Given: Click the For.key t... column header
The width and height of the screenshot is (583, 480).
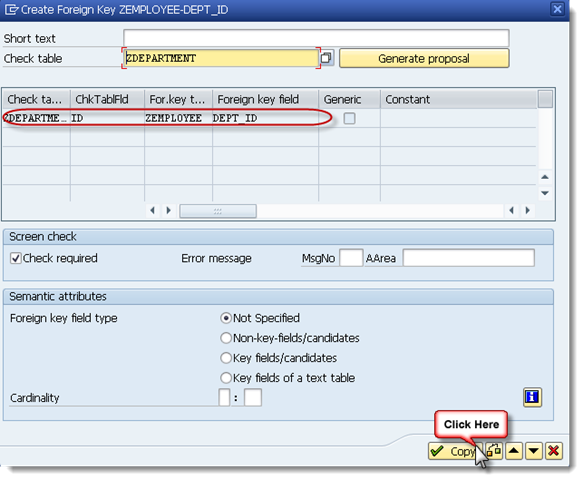Looking at the screenshot, I should pyautogui.click(x=178, y=99).
